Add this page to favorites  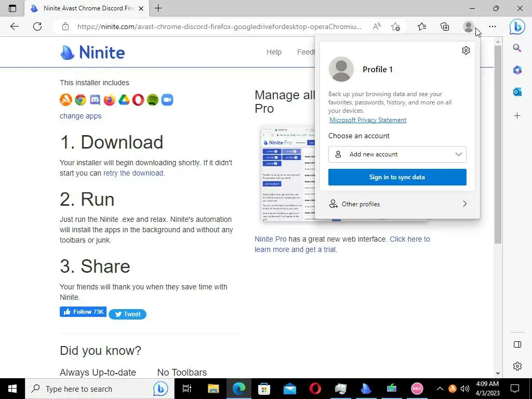[395, 26]
